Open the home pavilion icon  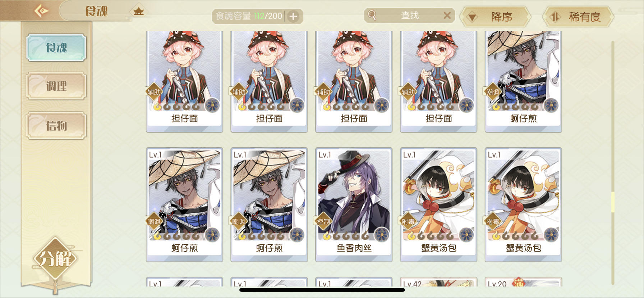point(138,11)
